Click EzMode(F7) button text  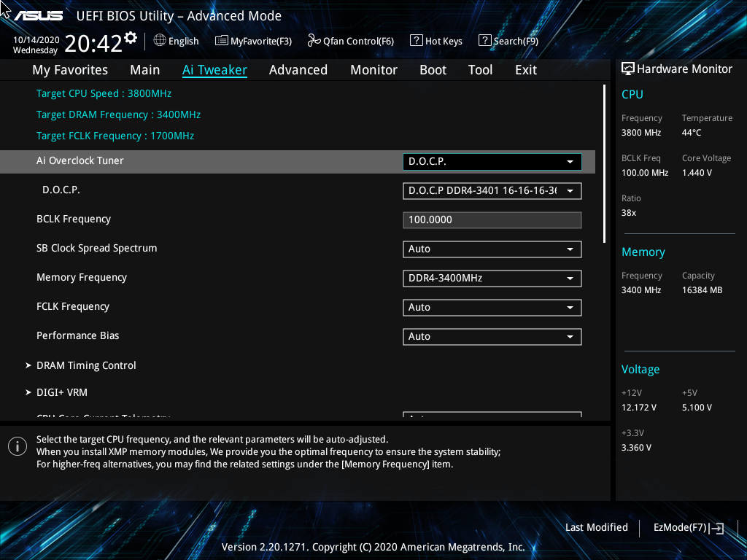(x=680, y=527)
